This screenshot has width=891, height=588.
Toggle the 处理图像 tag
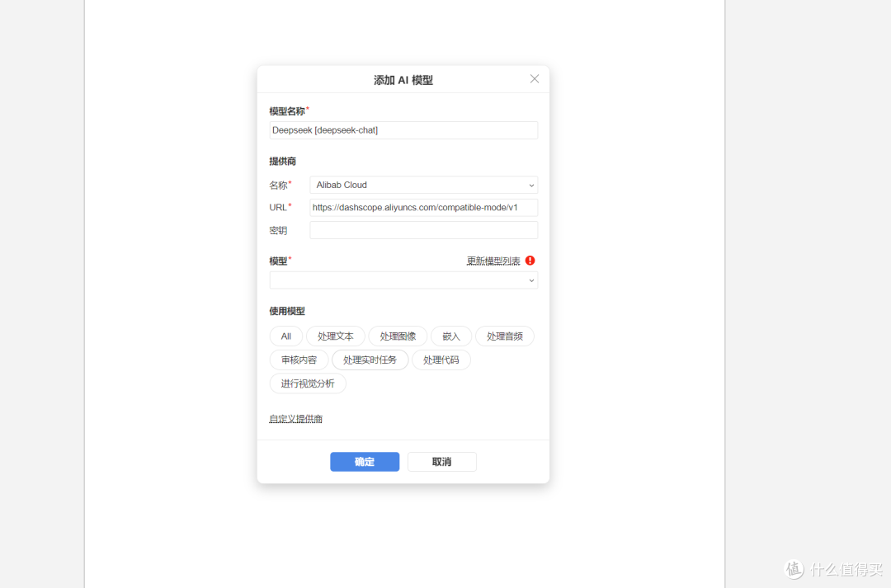[x=398, y=336]
